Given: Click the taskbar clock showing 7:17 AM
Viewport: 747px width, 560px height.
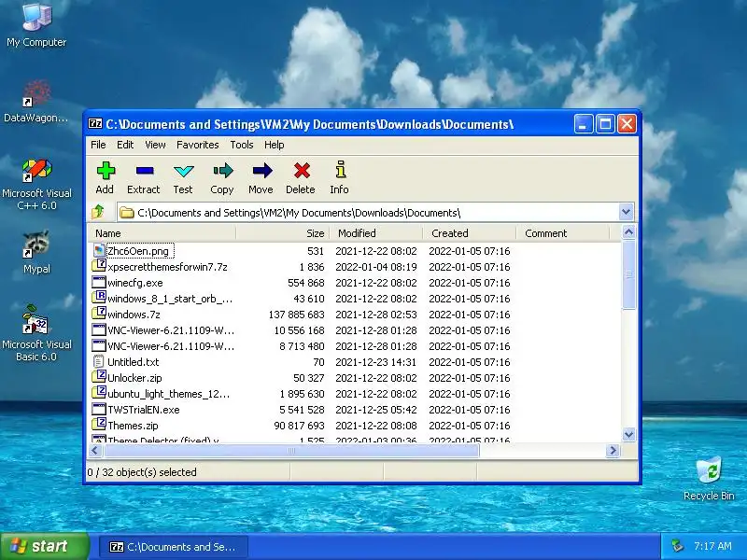Looking at the screenshot, I should coord(712,546).
